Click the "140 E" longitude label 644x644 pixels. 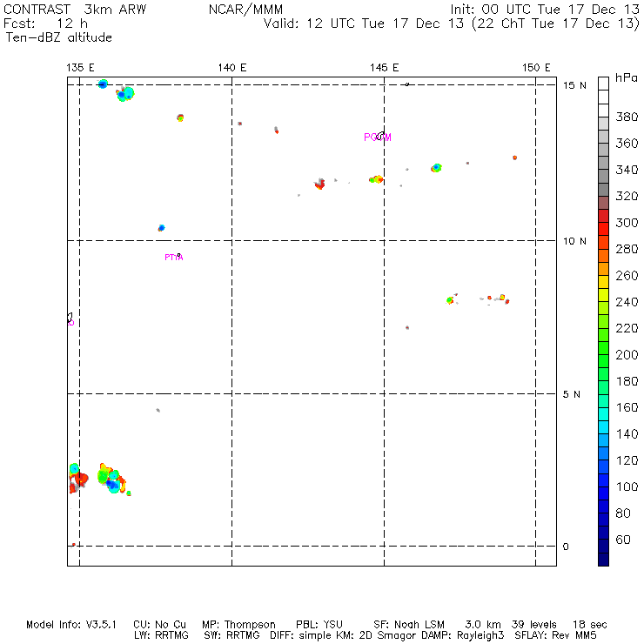(232, 67)
